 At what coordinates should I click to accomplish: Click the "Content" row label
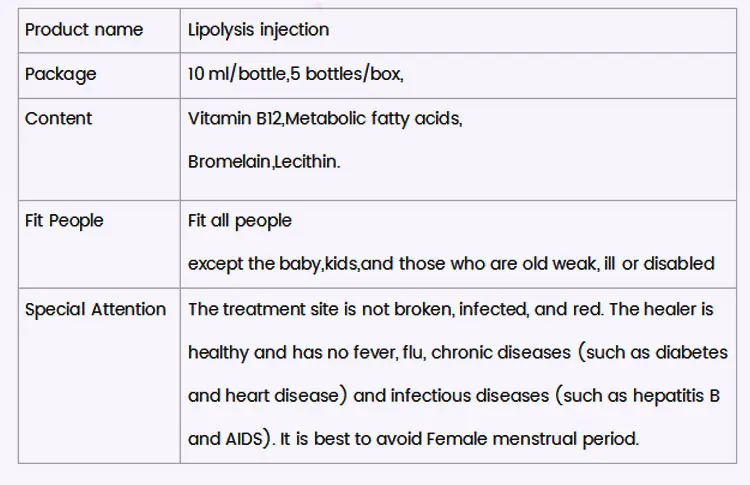coord(58,118)
